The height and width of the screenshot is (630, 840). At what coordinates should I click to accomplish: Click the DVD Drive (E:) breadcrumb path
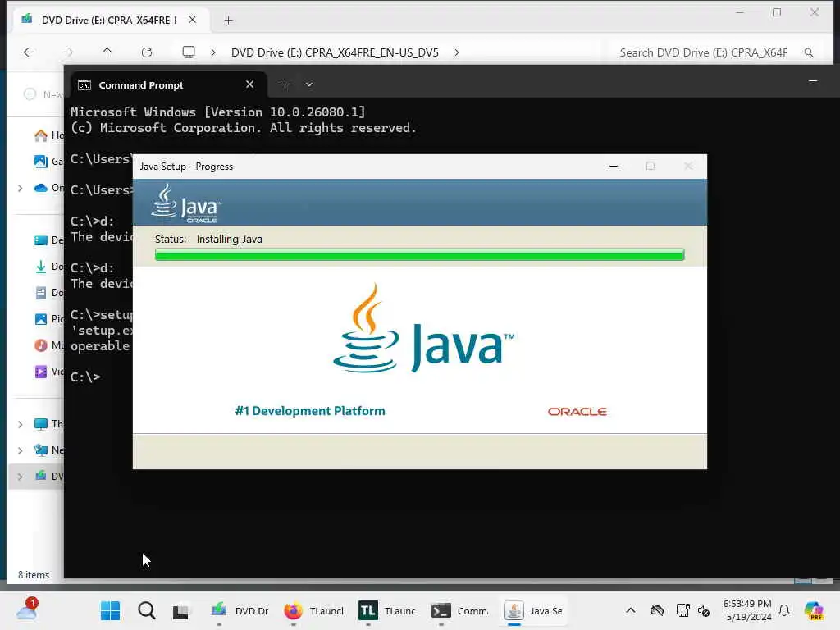tap(335, 52)
